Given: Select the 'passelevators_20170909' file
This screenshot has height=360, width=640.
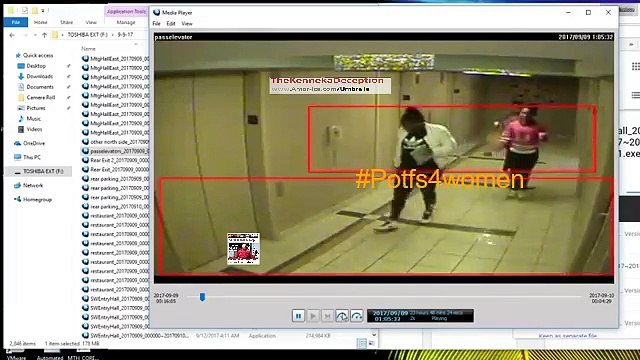Looking at the screenshot, I should (116, 151).
